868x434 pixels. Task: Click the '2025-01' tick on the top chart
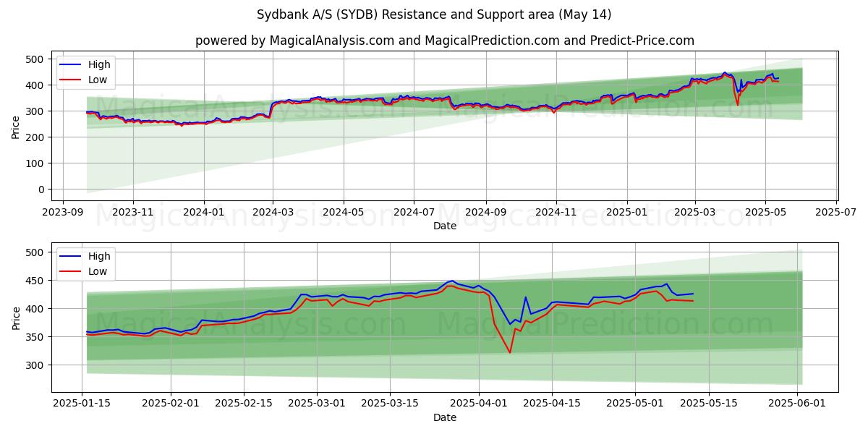pos(626,211)
